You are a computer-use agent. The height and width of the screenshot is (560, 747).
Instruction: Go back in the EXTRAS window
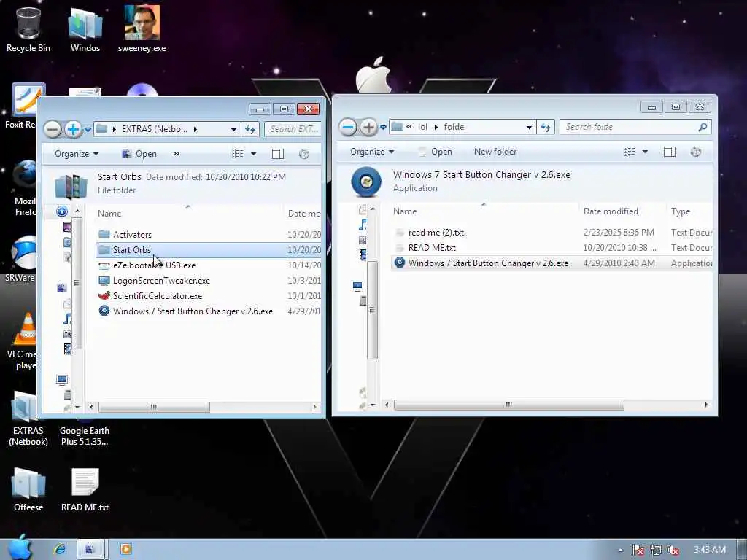pos(53,129)
